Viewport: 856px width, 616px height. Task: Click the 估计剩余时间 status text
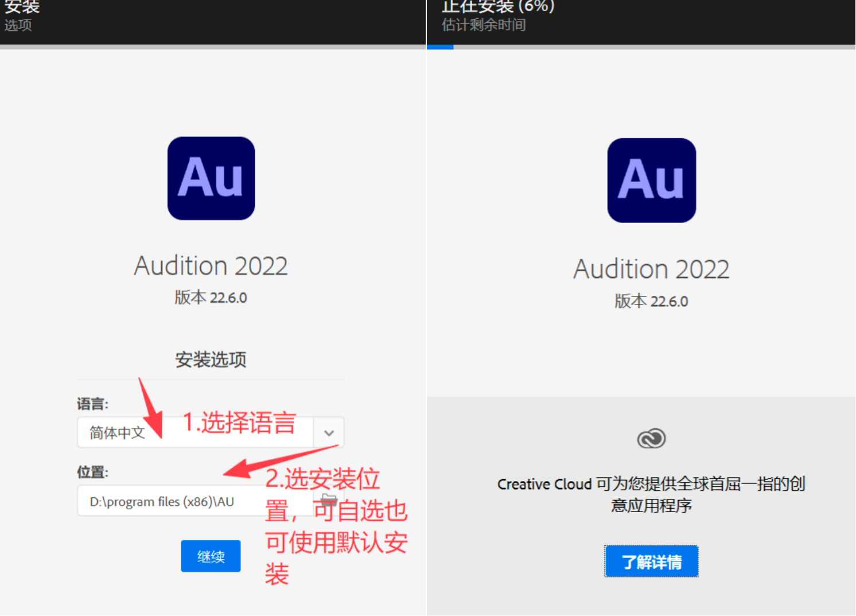484,25
